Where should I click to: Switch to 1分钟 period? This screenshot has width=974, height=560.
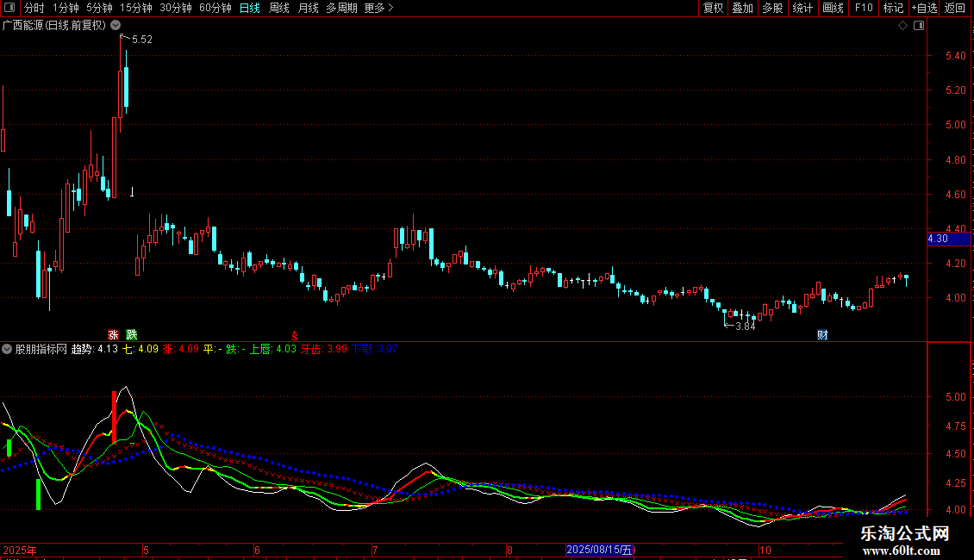pyautogui.click(x=66, y=8)
